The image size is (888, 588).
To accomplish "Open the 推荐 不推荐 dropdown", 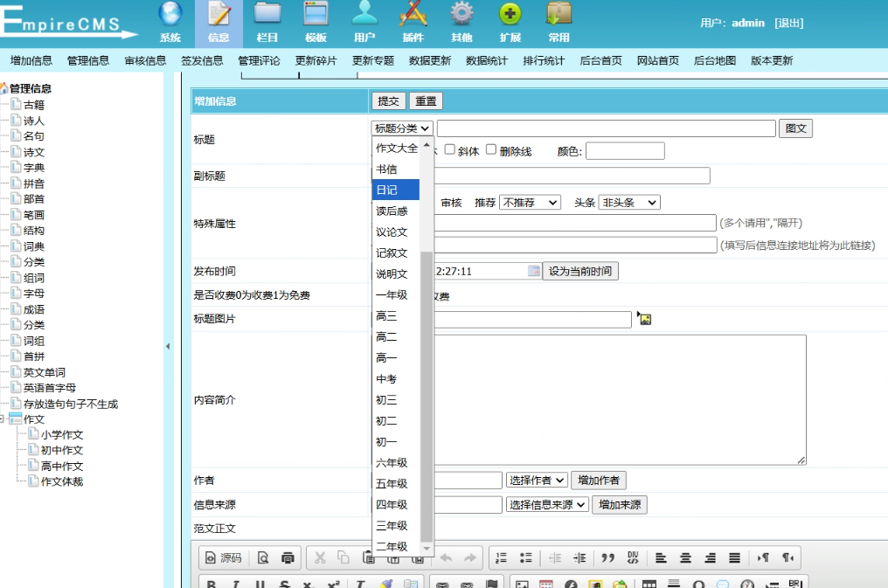I will click(x=530, y=203).
